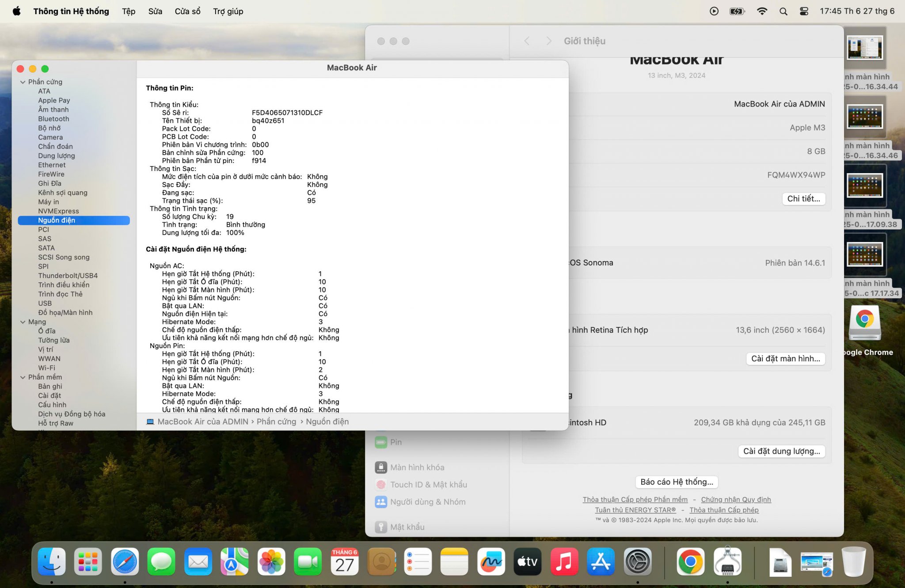
Task: Launch FaceTime from the Dock
Action: [308, 561]
